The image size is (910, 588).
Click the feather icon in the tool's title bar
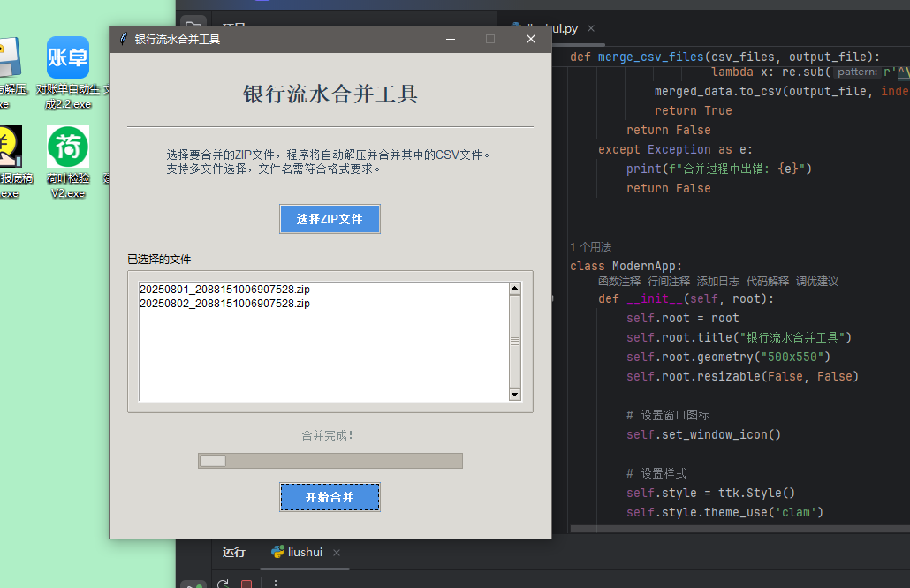tap(124, 39)
